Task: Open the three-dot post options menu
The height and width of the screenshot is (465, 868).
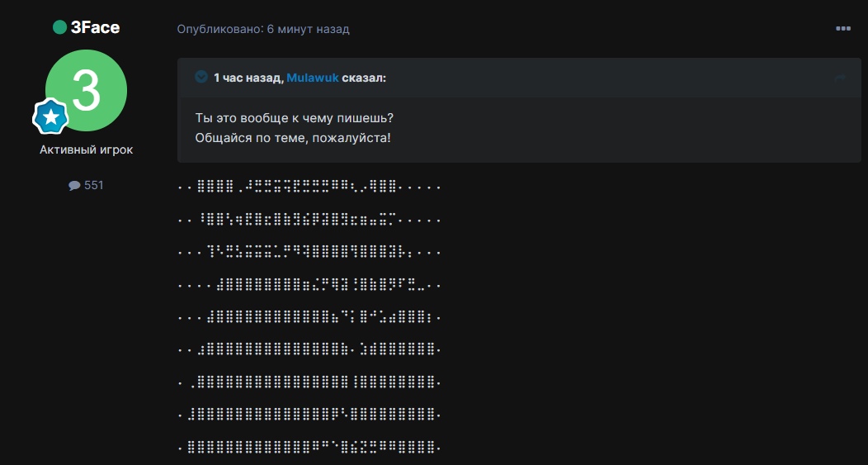Action: click(842, 29)
